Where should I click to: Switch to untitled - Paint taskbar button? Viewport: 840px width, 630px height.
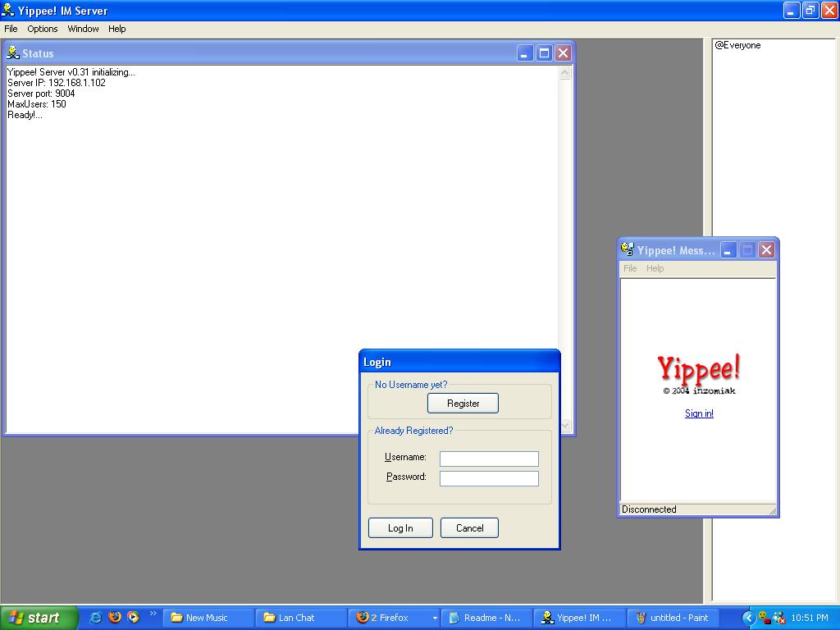pyautogui.click(x=672, y=618)
